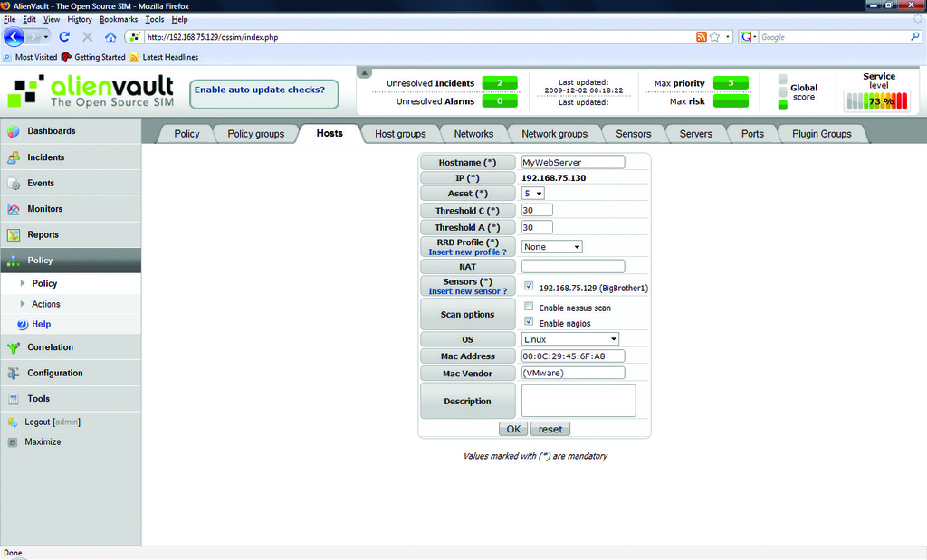
Task: Enable nessus scan checkbox
Action: coord(529,308)
